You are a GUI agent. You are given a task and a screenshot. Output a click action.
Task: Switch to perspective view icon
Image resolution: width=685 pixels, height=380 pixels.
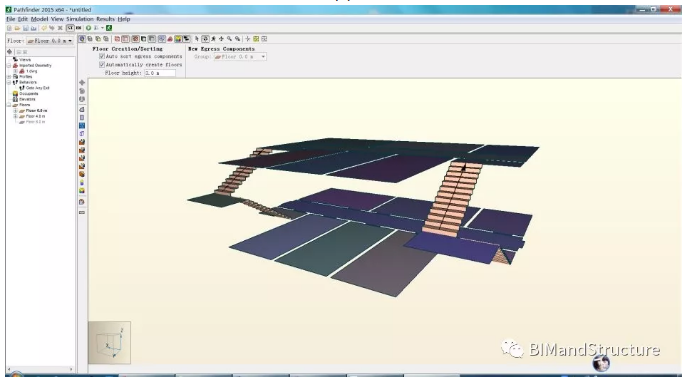[82, 39]
